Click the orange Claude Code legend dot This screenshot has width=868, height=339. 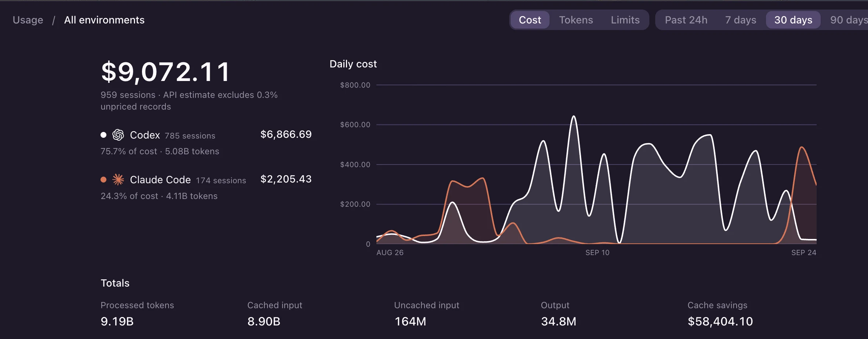click(x=103, y=180)
